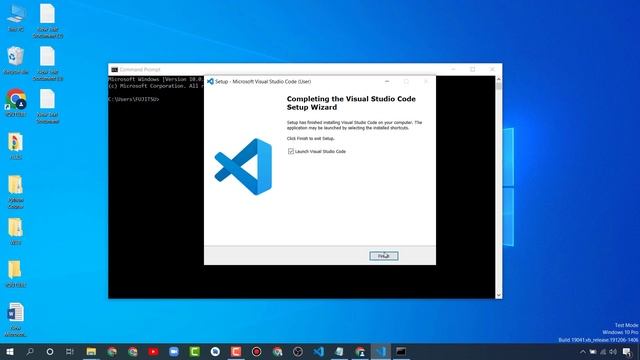
Task: Click the Setup wizard completion heading text
Action: pos(351,103)
